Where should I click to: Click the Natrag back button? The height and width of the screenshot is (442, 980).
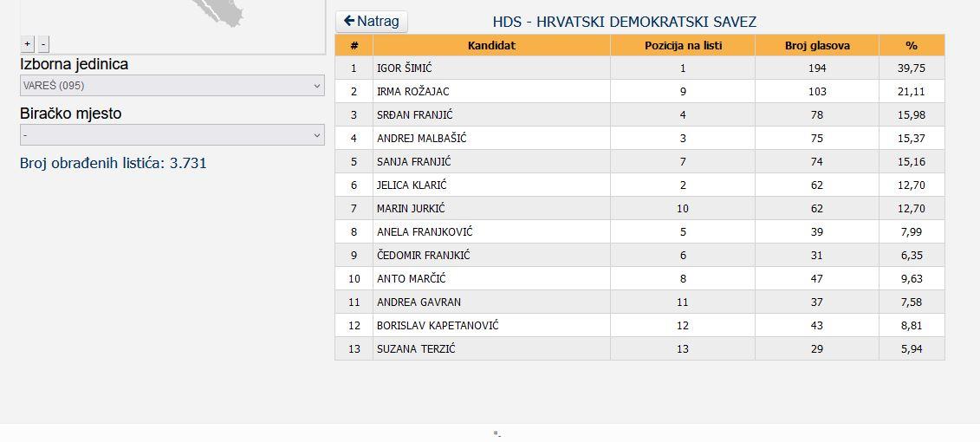[371, 22]
